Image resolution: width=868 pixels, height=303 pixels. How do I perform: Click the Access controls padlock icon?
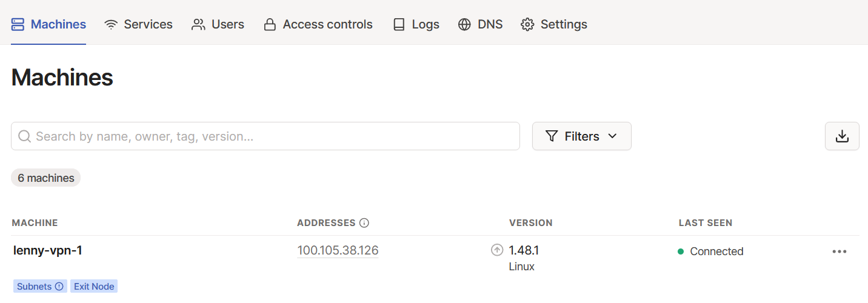270,25
